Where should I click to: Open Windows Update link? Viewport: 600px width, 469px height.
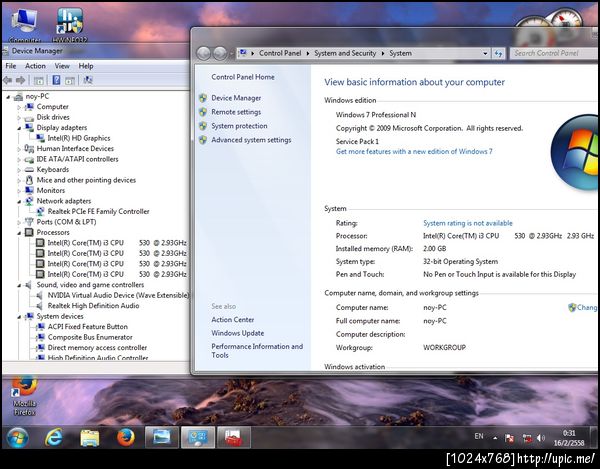[x=238, y=333]
